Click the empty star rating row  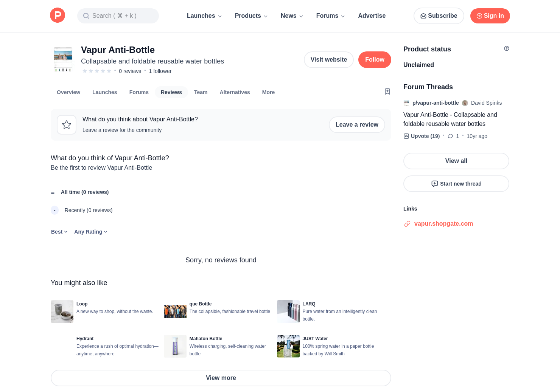(97, 71)
